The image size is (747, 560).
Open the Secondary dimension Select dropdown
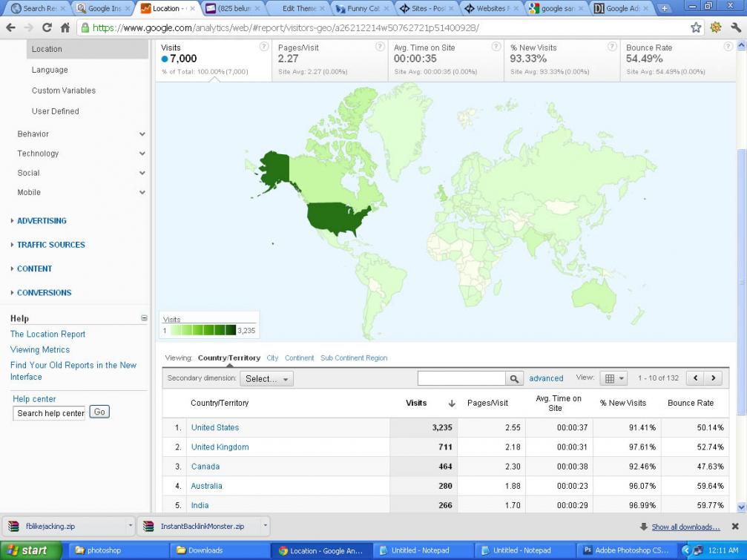tap(266, 378)
